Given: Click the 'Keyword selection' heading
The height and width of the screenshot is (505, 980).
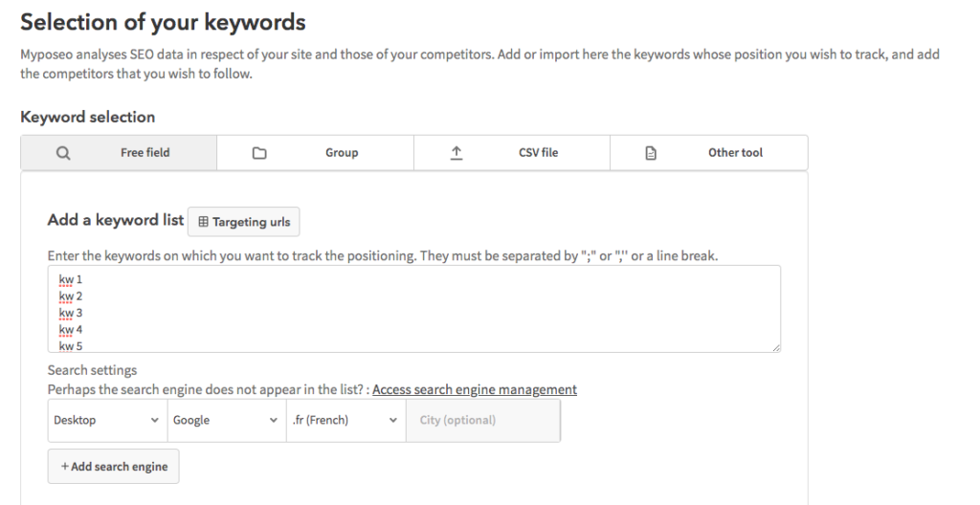Looking at the screenshot, I should (87, 117).
